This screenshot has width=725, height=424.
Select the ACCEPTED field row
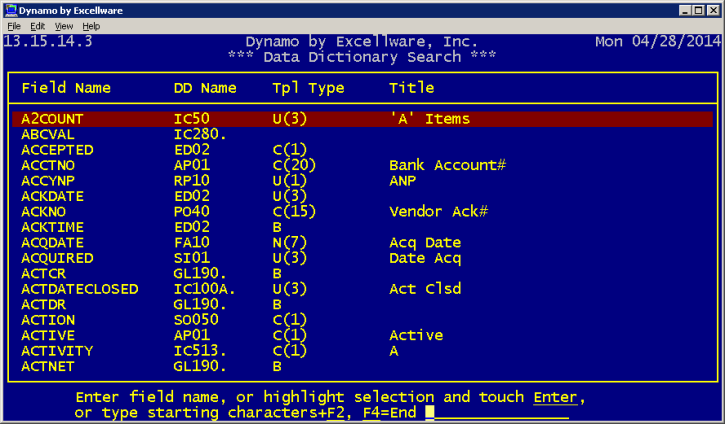[57, 150]
